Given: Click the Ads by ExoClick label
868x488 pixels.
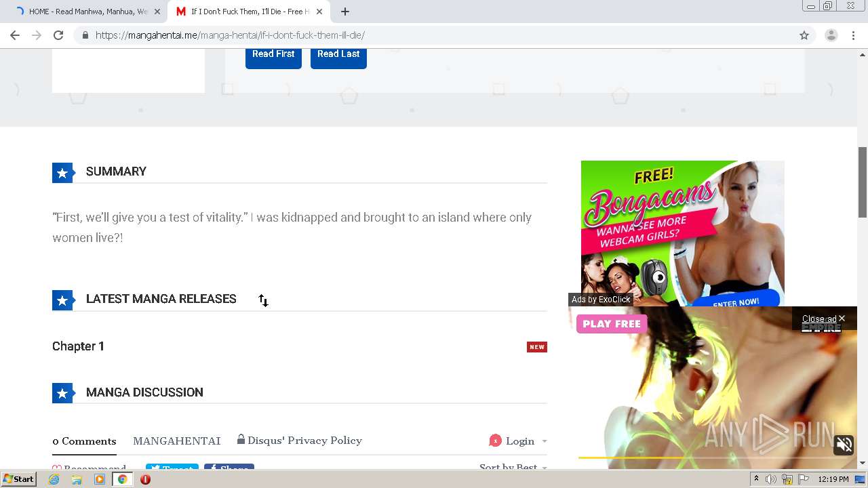Looking at the screenshot, I should pyautogui.click(x=601, y=300).
